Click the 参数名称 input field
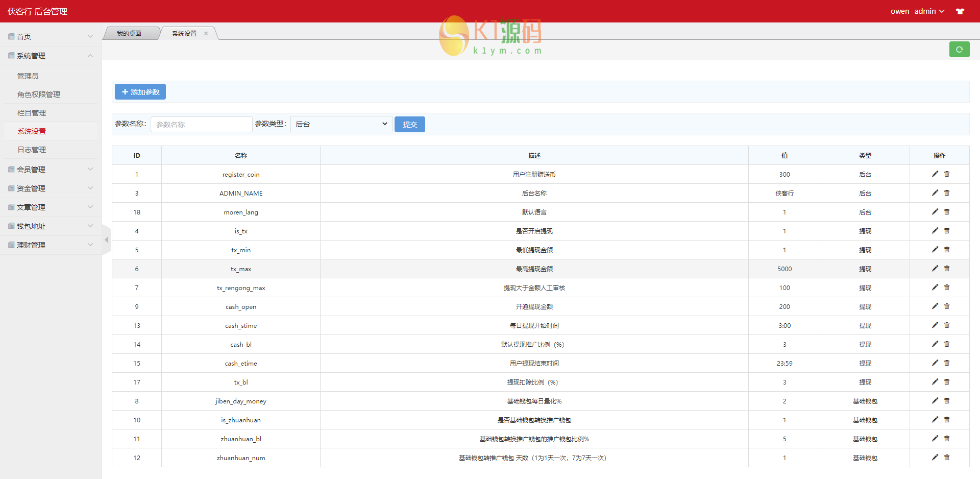 point(201,124)
